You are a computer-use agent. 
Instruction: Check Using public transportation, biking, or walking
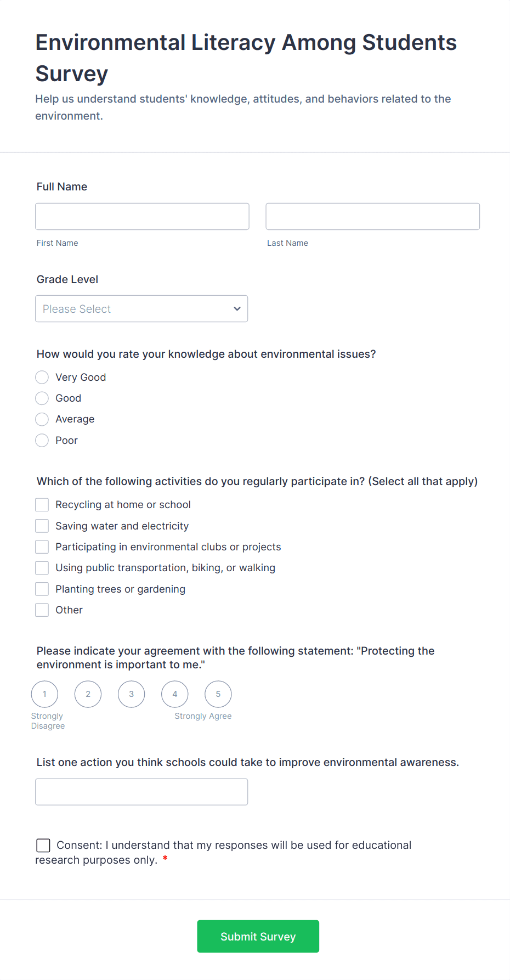click(x=42, y=567)
